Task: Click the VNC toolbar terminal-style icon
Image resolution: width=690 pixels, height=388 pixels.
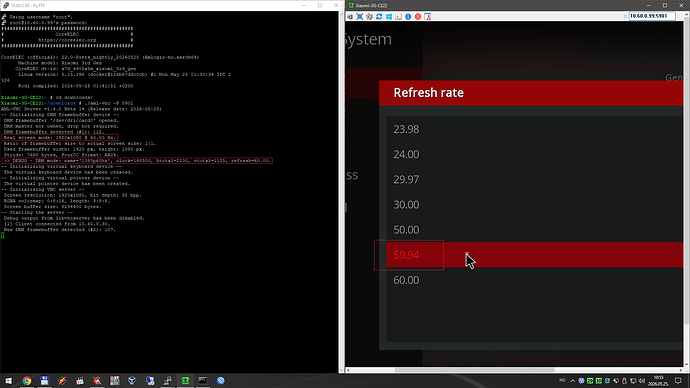Action: click(398, 16)
